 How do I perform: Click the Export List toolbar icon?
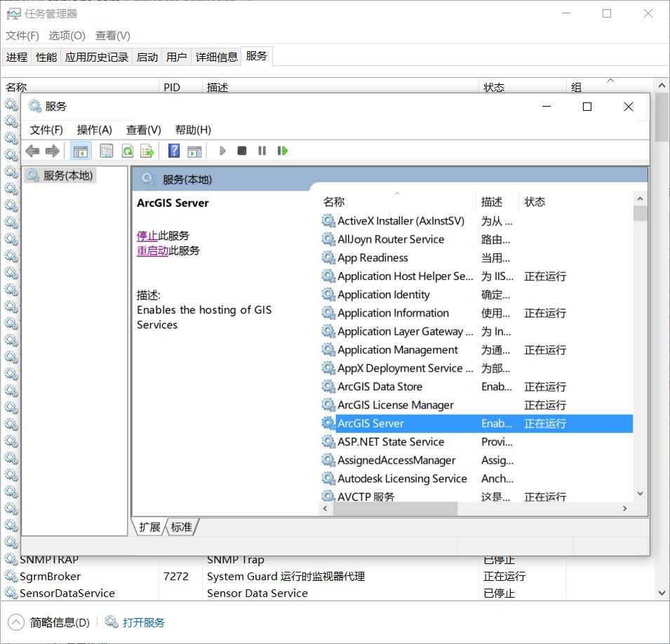(x=147, y=151)
